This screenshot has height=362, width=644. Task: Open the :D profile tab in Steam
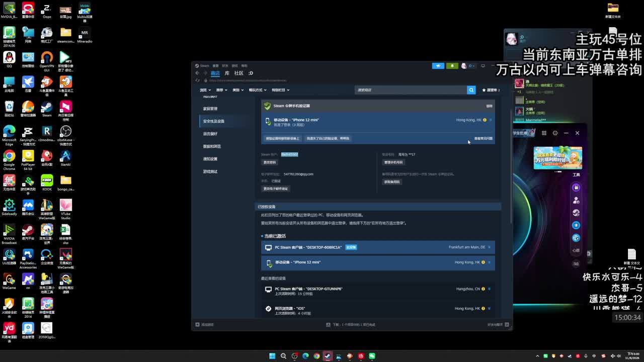[x=251, y=73]
